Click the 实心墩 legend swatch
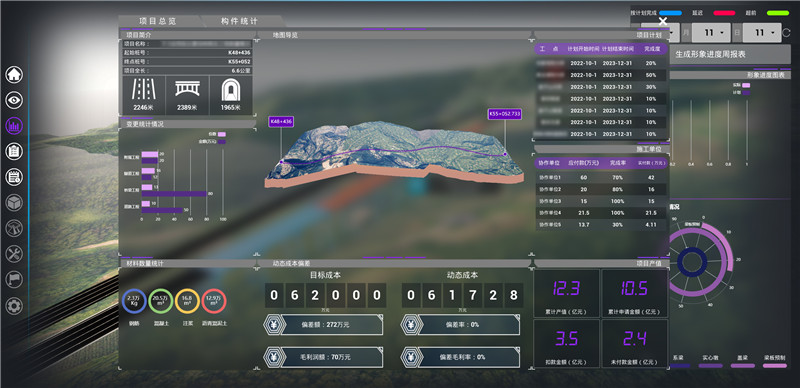The height and width of the screenshot is (388, 800). pyautogui.click(x=710, y=366)
